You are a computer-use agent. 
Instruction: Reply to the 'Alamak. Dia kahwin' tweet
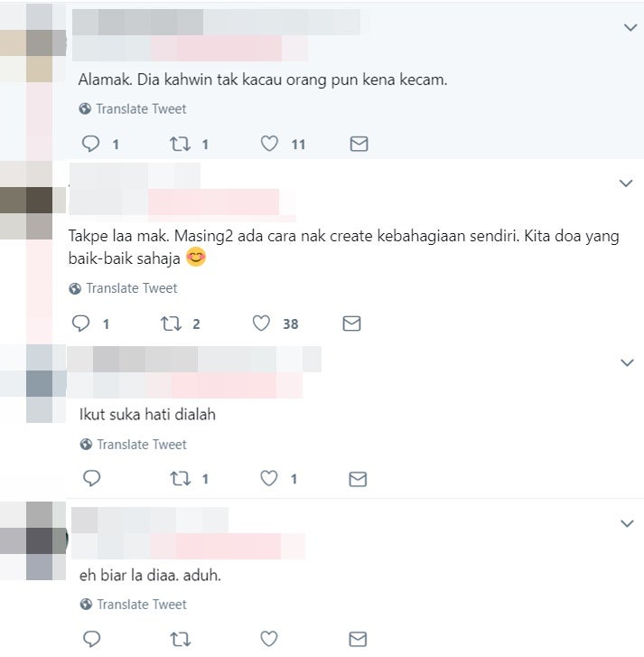click(90, 144)
